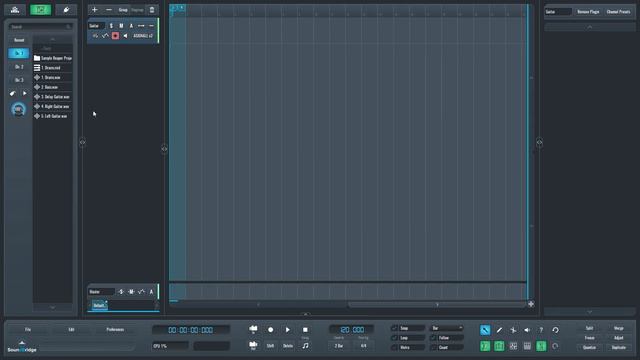
Task: Toggle the Follow checkbox
Action: click(433, 338)
